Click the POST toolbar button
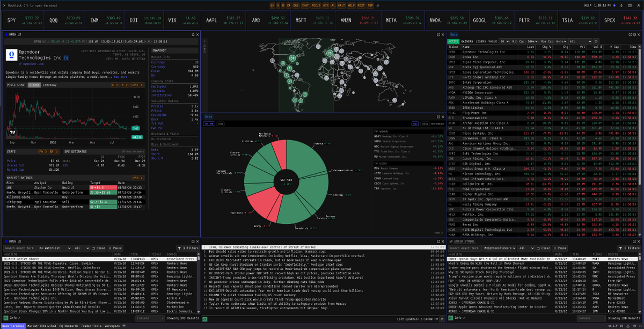 click(x=361, y=5)
